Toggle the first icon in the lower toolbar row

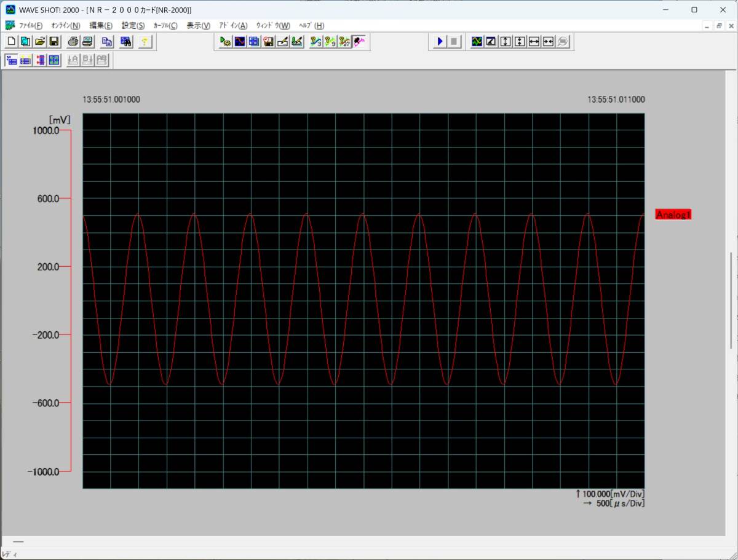(x=12, y=60)
